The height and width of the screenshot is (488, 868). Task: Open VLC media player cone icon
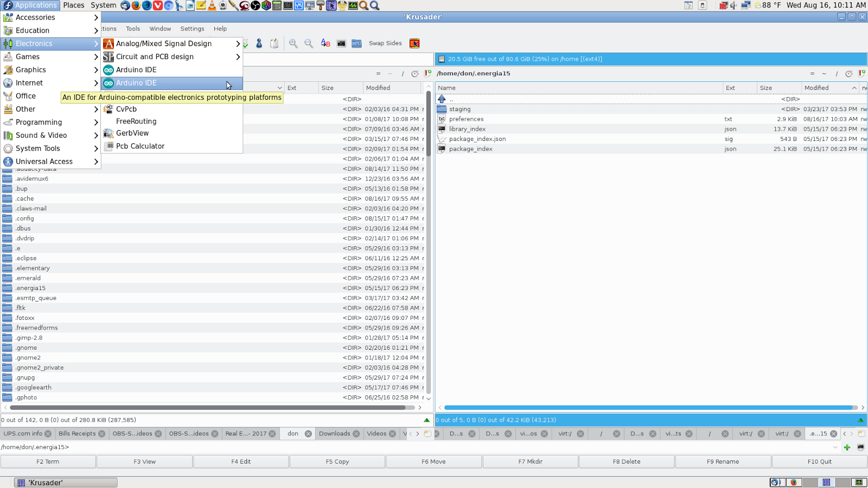(x=212, y=5)
